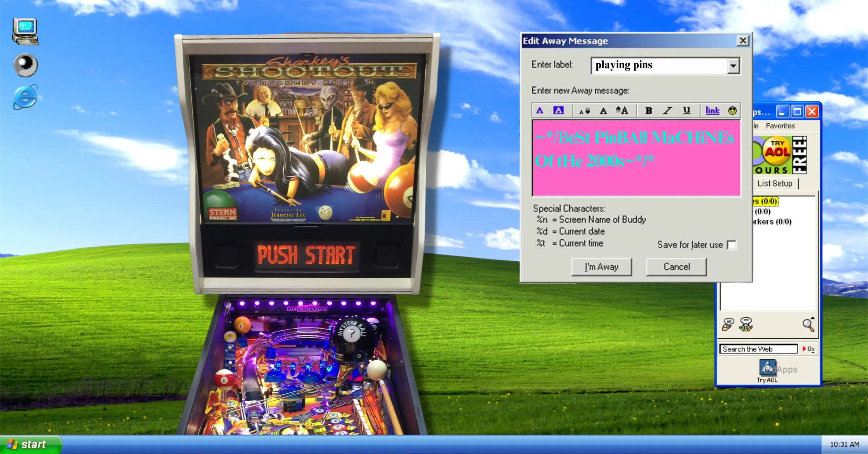Underline the away message text
This screenshot has height=454, width=868.
[x=686, y=111]
